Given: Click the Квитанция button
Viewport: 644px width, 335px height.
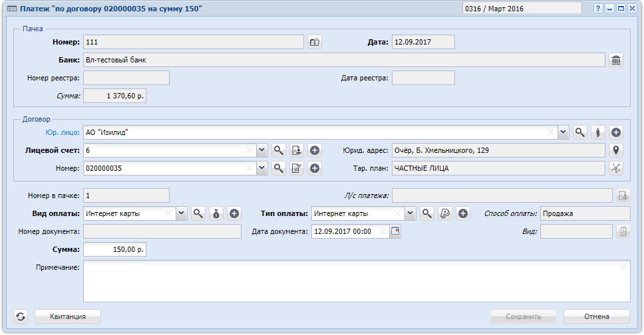Looking at the screenshot, I should (67, 317).
